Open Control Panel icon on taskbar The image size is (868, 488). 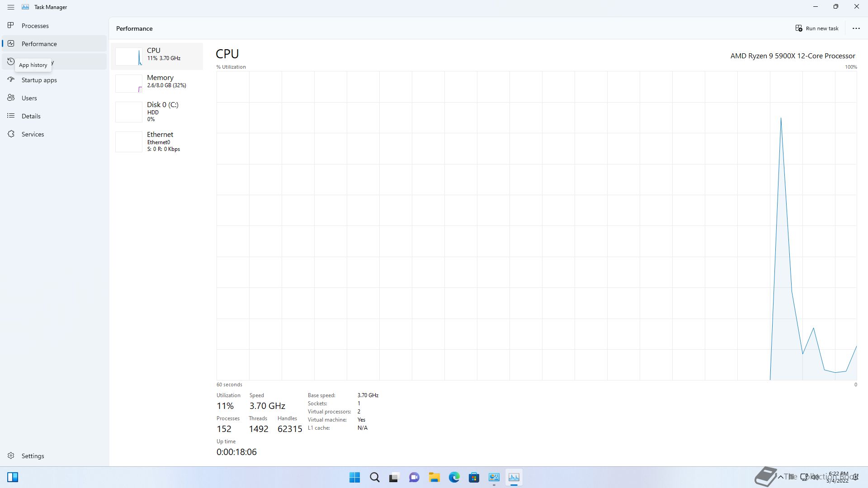[x=494, y=477]
